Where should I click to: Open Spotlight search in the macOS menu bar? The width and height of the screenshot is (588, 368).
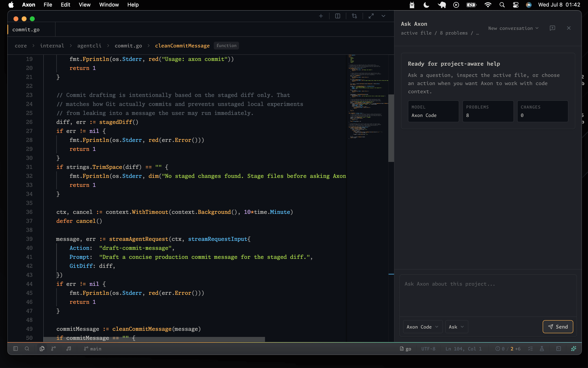pos(502,5)
